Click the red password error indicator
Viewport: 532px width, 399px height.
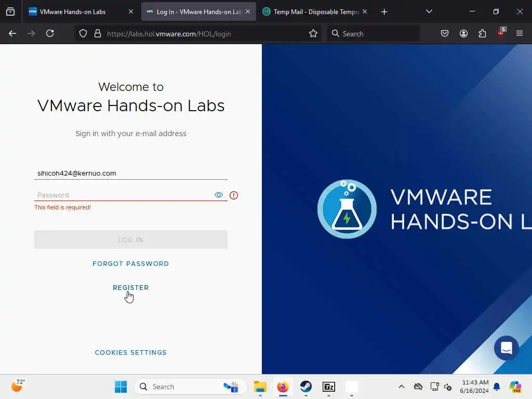coord(233,195)
